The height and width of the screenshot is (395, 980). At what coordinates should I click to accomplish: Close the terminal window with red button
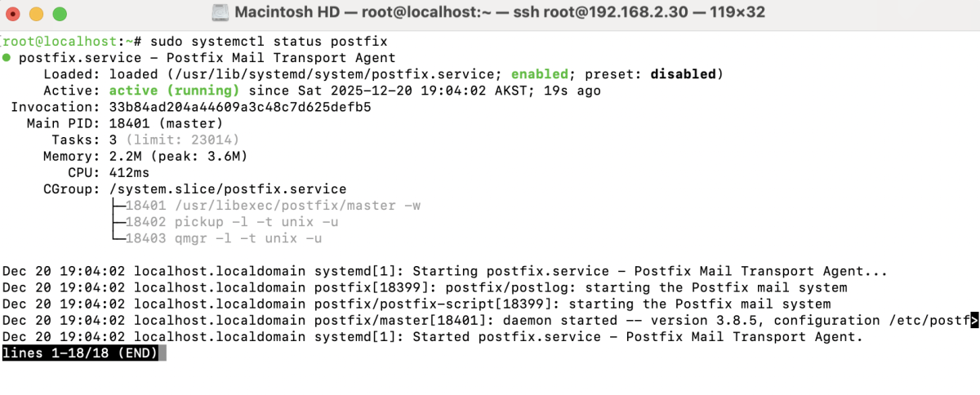point(15,14)
